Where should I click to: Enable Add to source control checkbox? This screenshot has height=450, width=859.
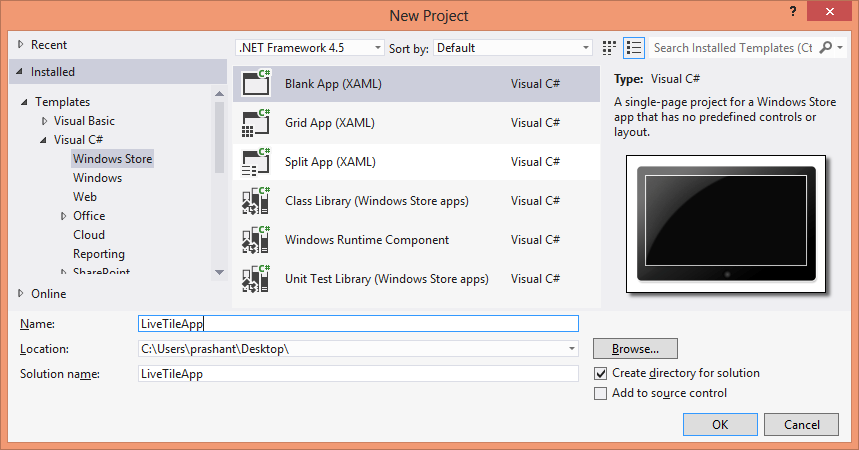pos(600,394)
